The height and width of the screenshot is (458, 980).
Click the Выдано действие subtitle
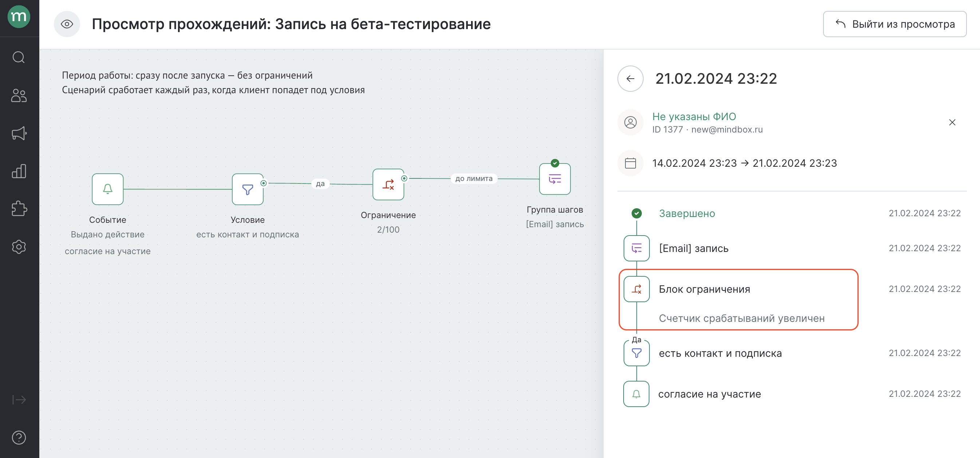108,235
